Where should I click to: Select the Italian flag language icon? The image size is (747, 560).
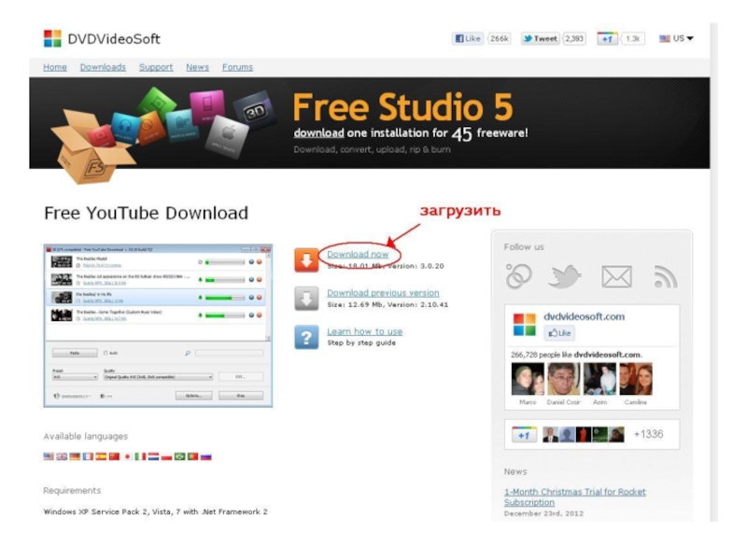[x=141, y=456]
